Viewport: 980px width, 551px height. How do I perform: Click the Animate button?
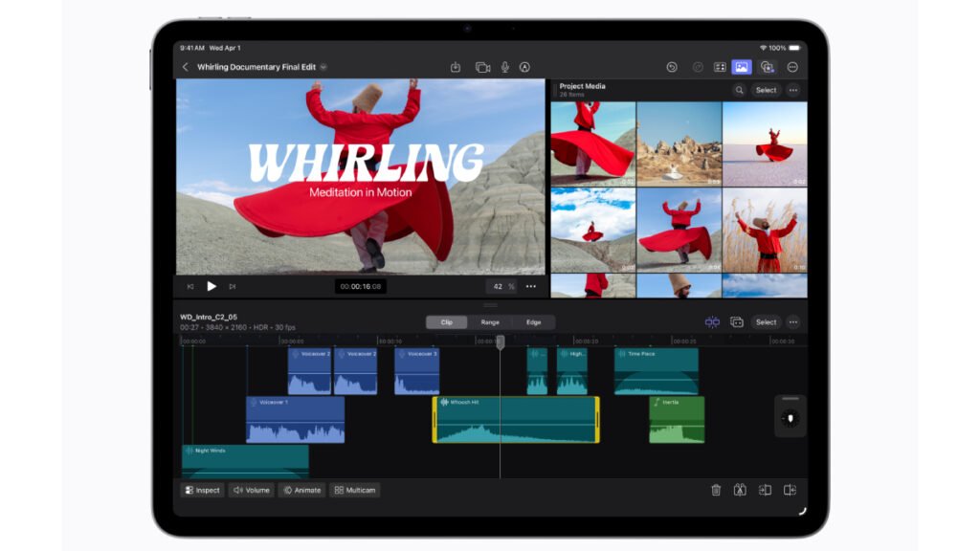[301, 490]
